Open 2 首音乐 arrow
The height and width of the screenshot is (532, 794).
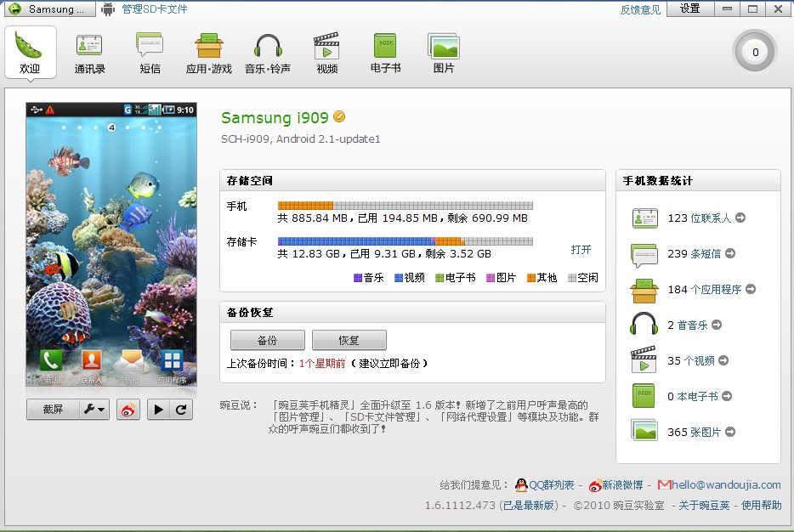click(x=717, y=325)
